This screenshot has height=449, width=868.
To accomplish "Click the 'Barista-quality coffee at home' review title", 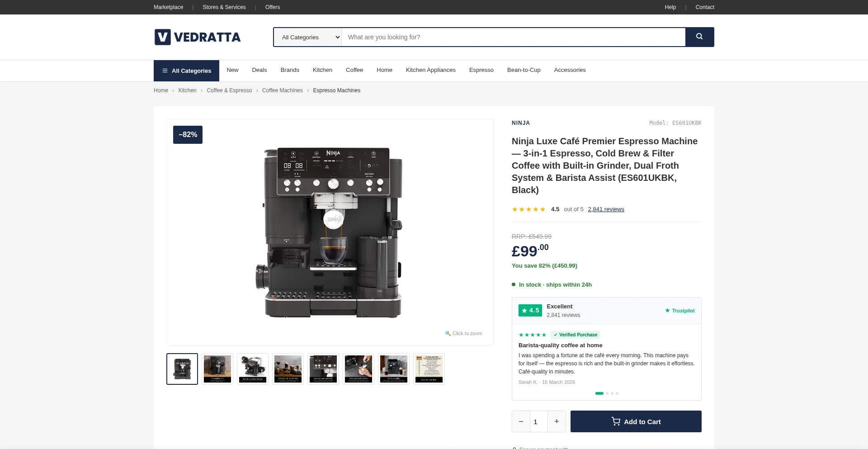I will [x=560, y=345].
